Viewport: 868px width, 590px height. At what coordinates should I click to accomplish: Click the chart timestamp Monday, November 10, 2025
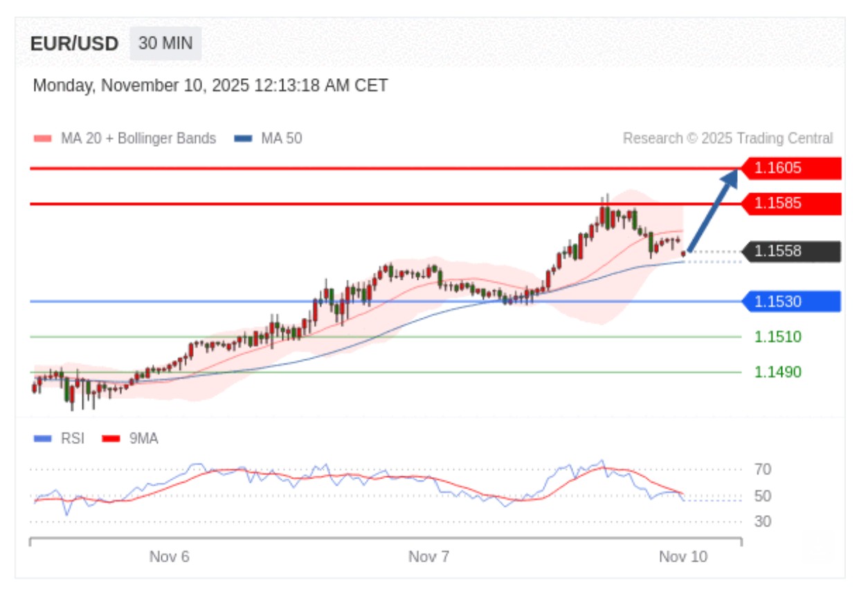(x=210, y=86)
